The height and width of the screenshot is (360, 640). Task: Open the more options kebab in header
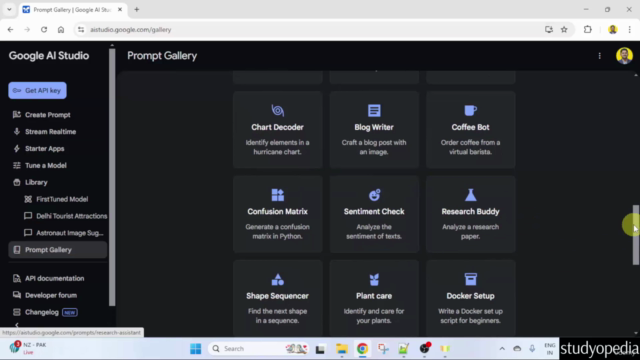[x=600, y=56]
